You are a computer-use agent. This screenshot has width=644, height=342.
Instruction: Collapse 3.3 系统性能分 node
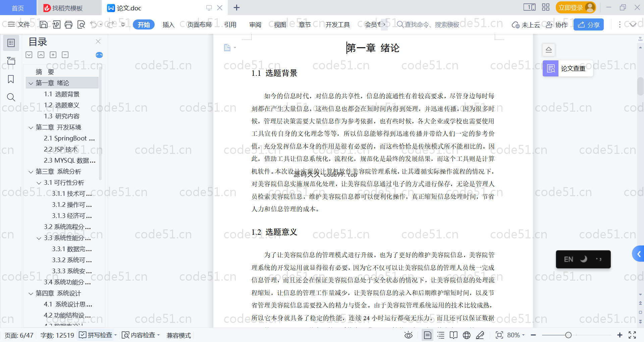click(x=39, y=238)
